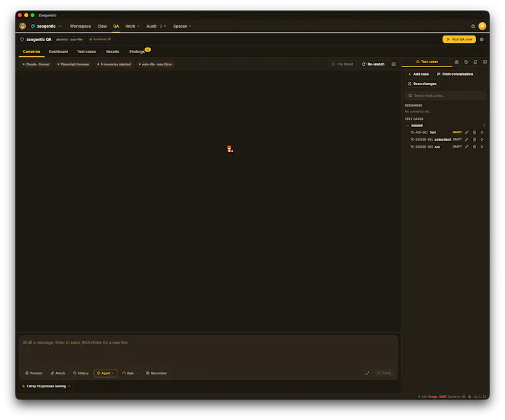The height and width of the screenshot is (420, 505).
Task: Open message History
Action: pos(81,373)
